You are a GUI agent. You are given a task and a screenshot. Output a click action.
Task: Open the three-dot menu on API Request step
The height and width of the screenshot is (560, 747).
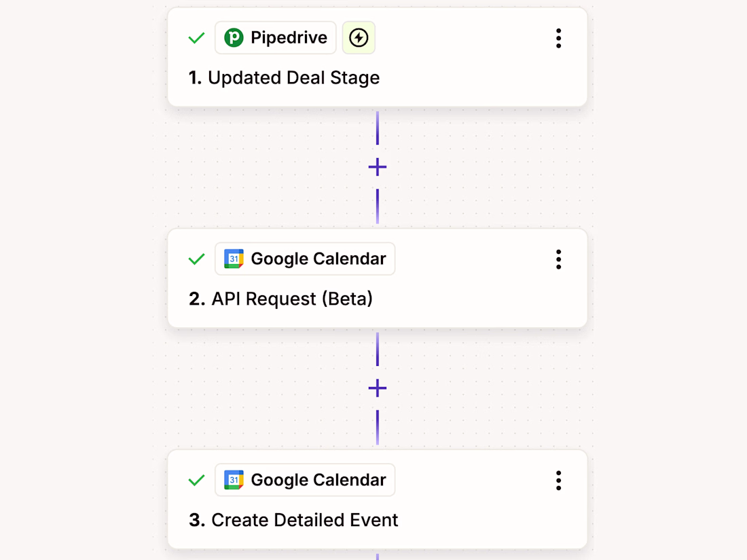pos(558,259)
